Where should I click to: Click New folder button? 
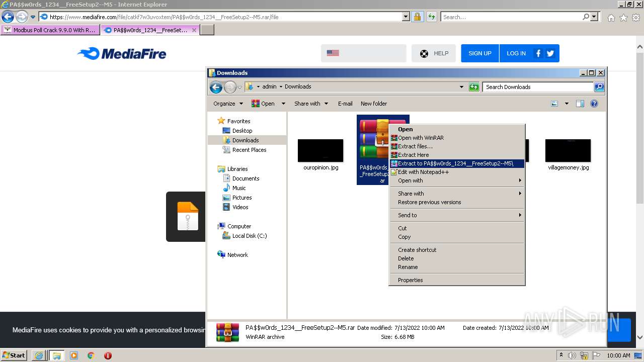[x=374, y=104]
